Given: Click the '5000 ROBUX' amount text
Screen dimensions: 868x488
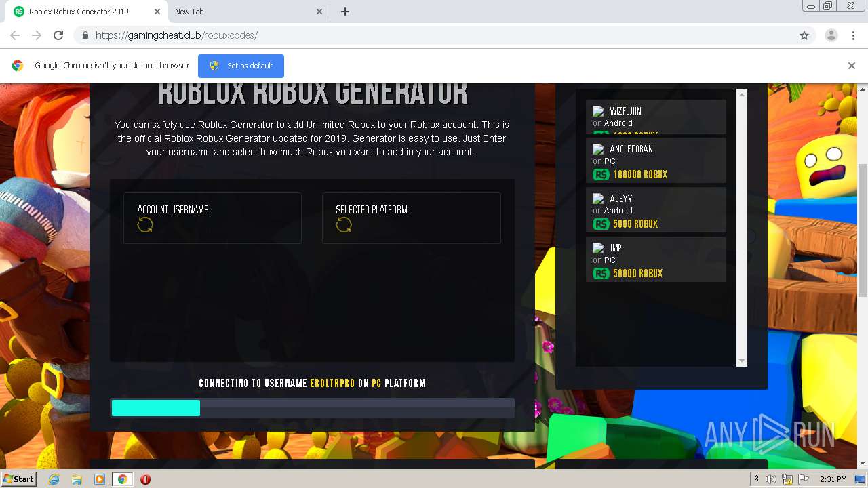Looking at the screenshot, I should coord(635,224).
